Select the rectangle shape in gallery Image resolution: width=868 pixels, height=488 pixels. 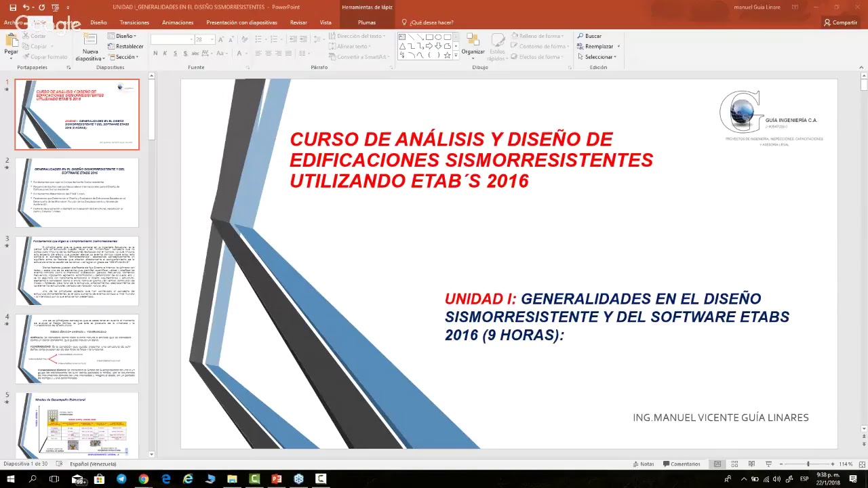click(429, 37)
